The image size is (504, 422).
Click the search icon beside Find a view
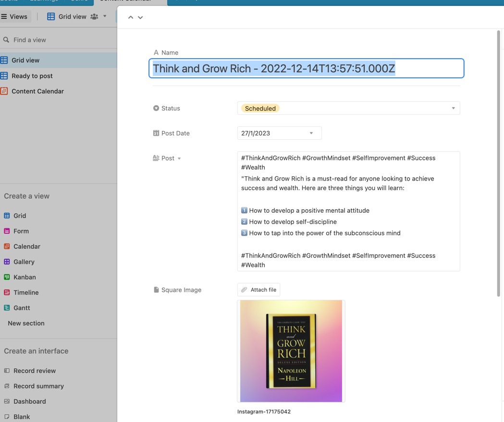[x=6, y=40]
